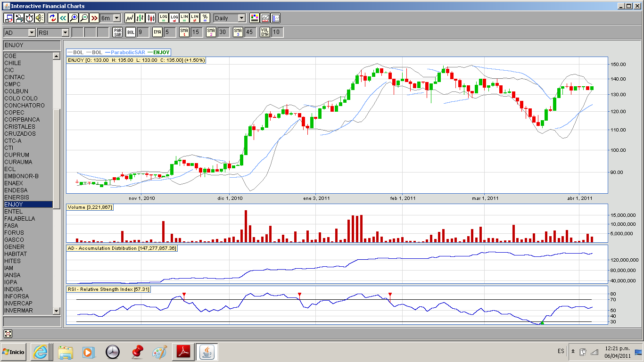Click the last red RSI sell marker
The image size is (644, 362).
point(390,295)
